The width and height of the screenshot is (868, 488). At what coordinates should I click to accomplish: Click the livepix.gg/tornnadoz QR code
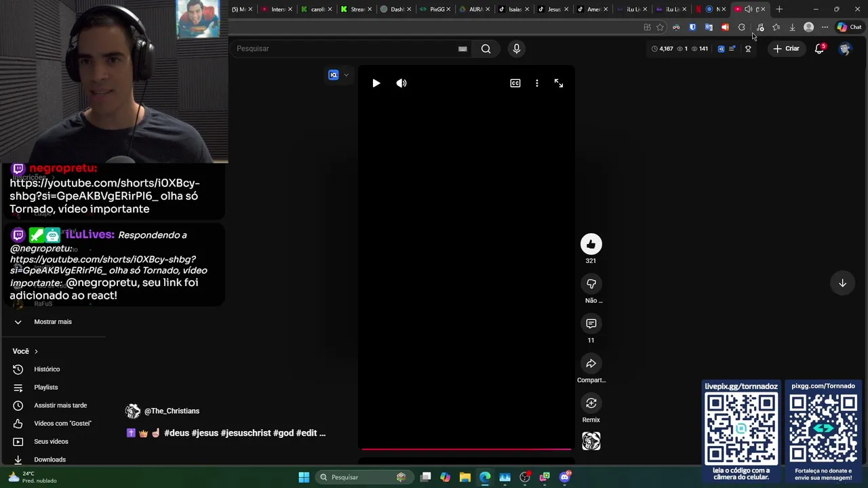pyautogui.click(x=741, y=428)
